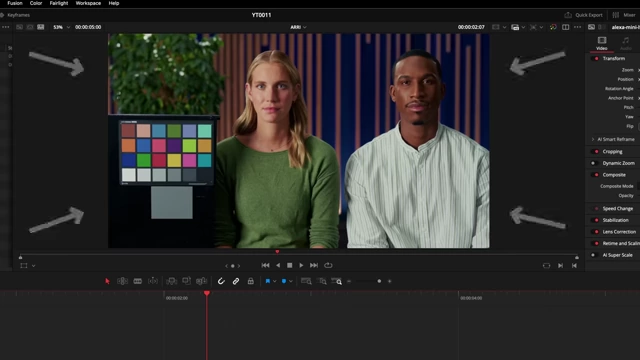Viewport: 640px width, 360px height.
Task: Click the 00:00:05:00 duration timecode
Action: click(88, 27)
